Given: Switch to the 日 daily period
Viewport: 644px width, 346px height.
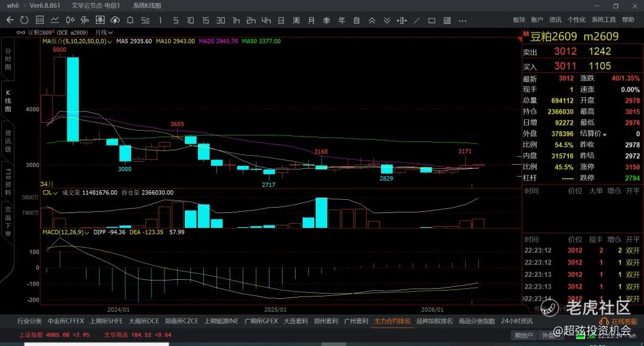Looking at the screenshot, I should pos(281,20).
